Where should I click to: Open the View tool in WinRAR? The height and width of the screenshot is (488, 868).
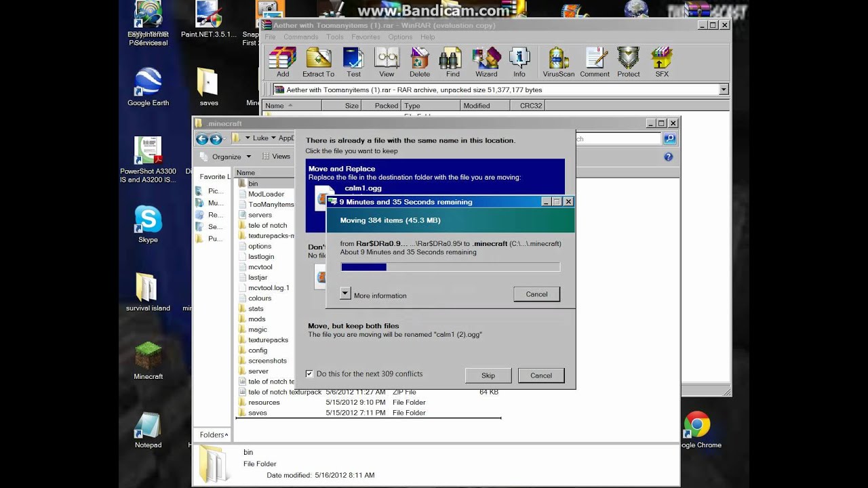coord(387,62)
